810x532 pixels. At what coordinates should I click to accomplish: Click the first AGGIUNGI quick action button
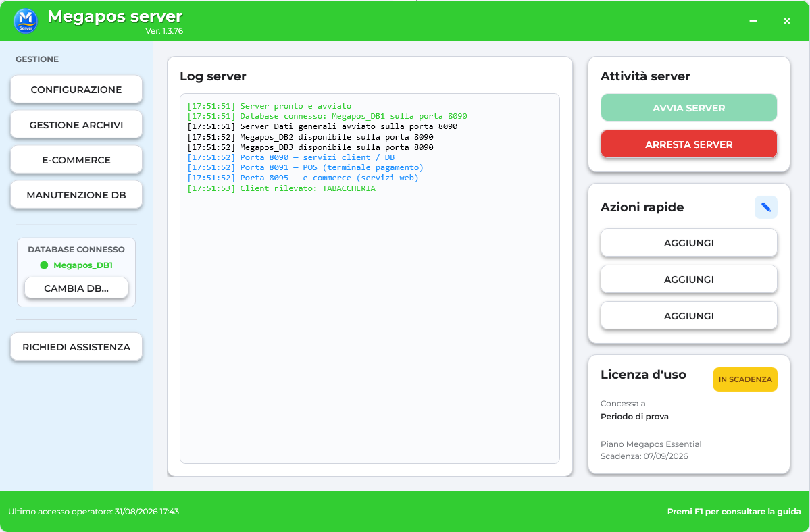pyautogui.click(x=688, y=243)
